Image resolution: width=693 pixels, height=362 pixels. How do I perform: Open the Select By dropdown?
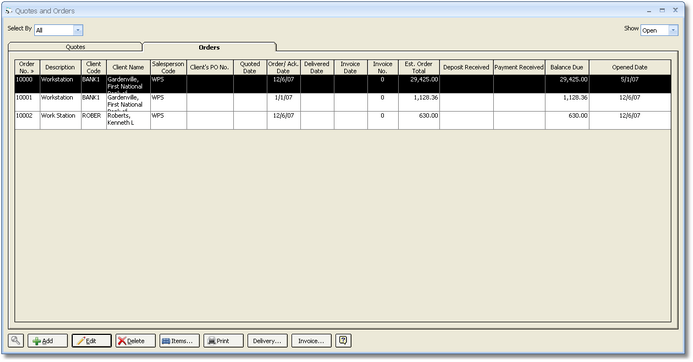58,30
